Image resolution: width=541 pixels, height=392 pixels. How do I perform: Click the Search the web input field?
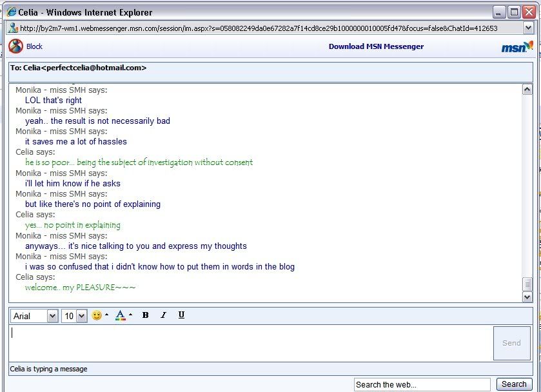[x=422, y=384]
